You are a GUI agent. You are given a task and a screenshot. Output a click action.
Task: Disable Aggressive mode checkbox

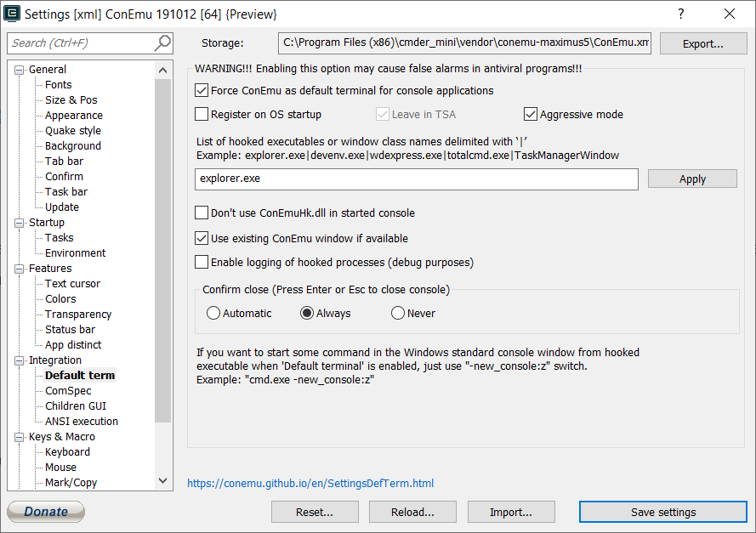click(531, 115)
